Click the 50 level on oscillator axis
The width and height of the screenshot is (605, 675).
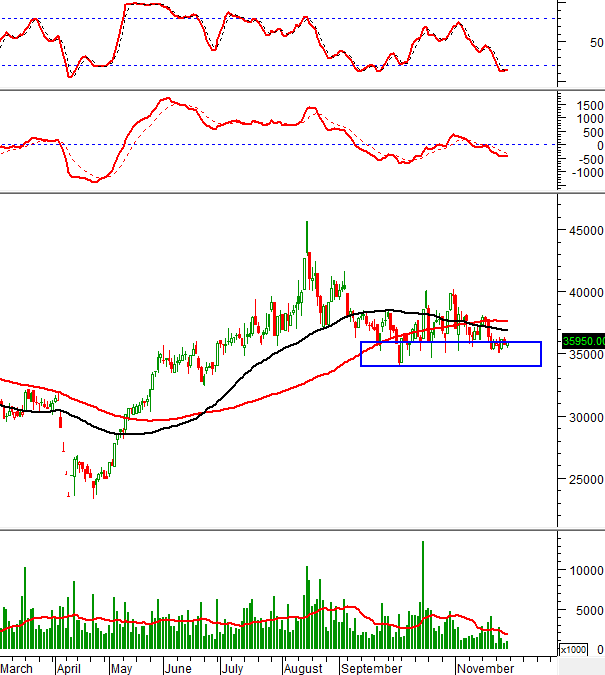pyautogui.click(x=596, y=42)
